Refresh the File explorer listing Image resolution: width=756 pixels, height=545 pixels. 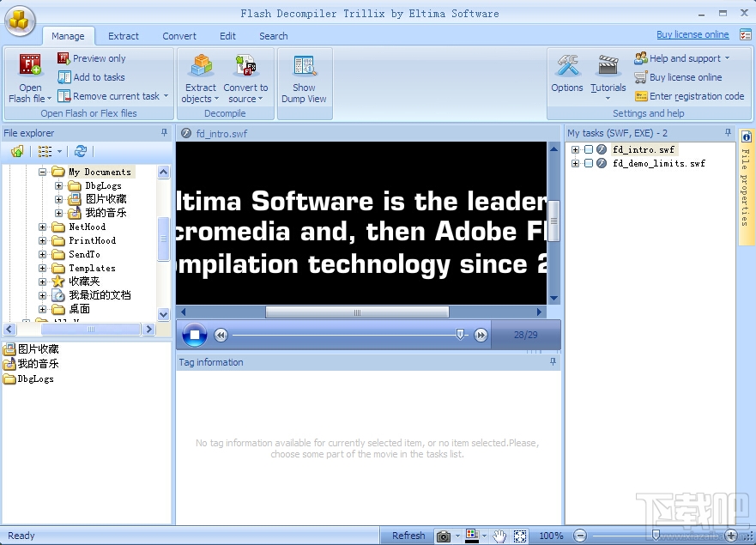click(x=81, y=151)
